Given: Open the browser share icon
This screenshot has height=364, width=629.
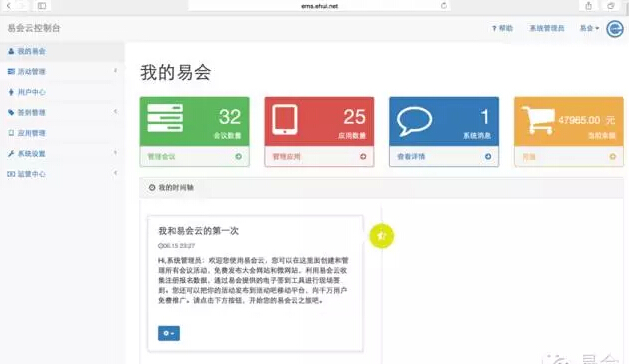Looking at the screenshot, I should 588,6.
